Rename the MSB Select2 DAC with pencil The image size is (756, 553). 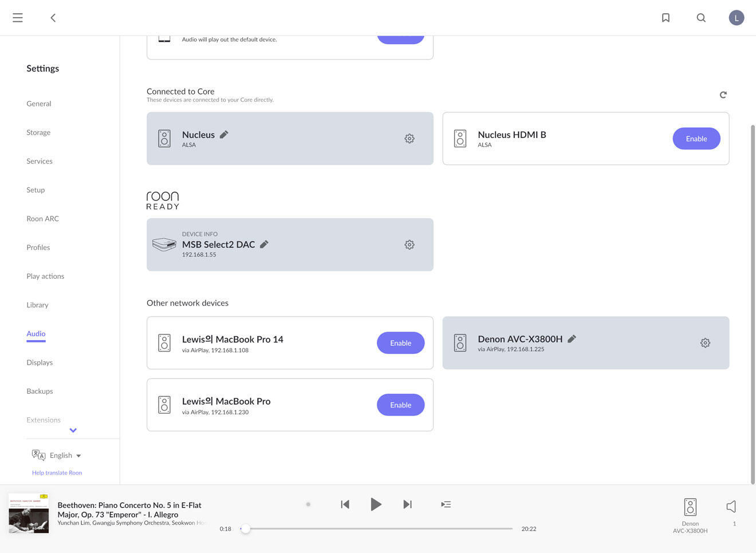[x=264, y=244]
